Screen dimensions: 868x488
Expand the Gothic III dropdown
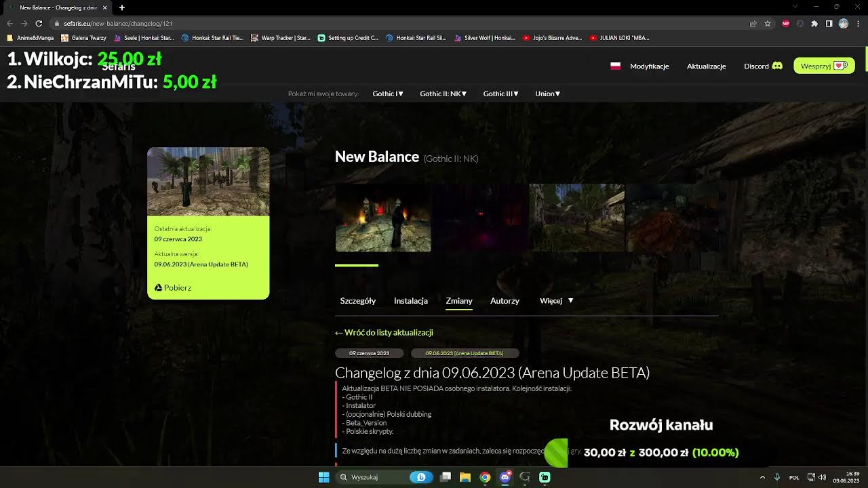501,94
